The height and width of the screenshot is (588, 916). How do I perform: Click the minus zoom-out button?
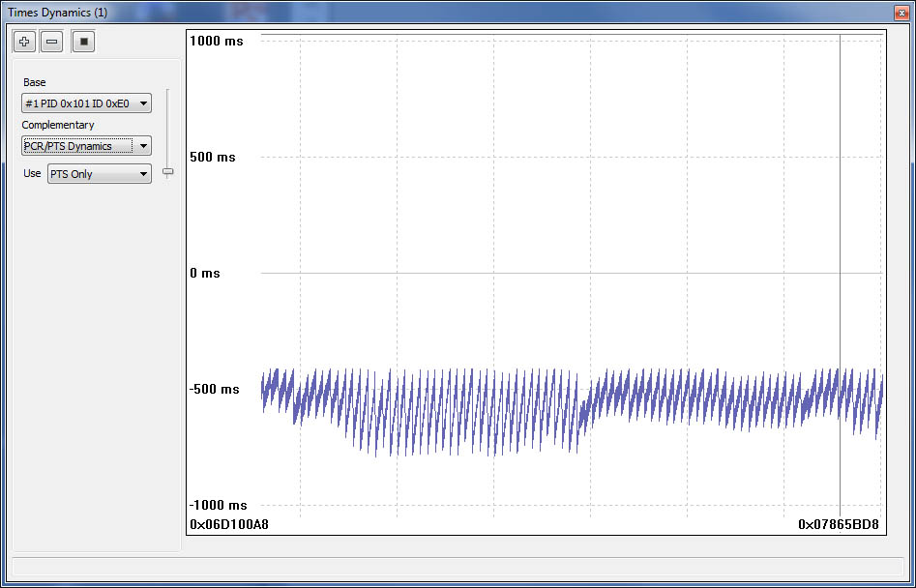click(x=52, y=42)
